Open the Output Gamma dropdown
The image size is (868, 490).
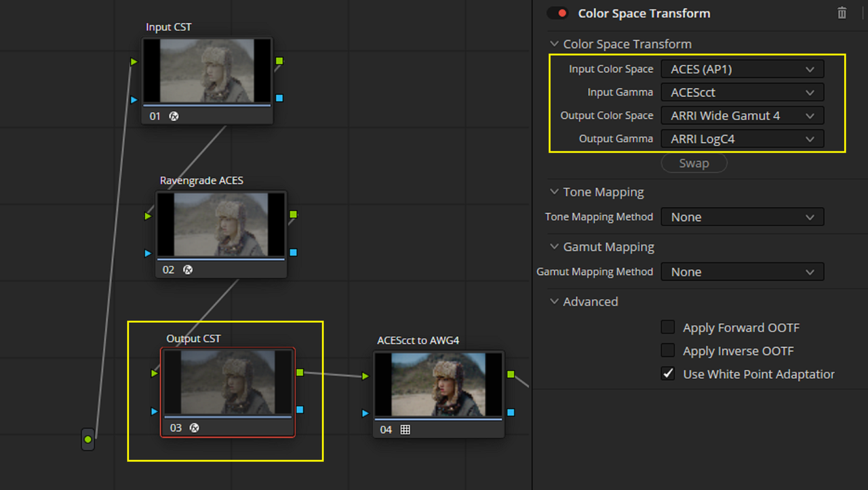tap(743, 139)
